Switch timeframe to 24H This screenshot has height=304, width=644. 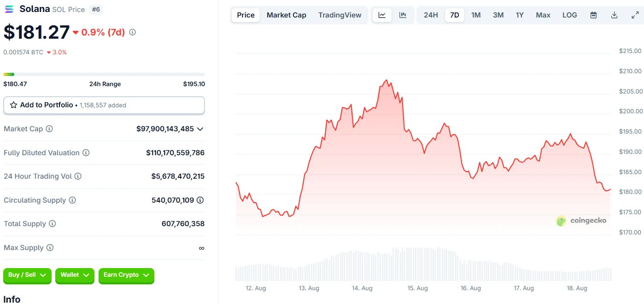(430, 15)
